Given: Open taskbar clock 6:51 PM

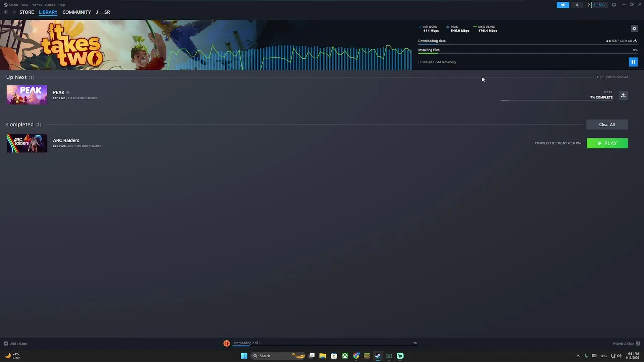Looking at the screenshot, I should (x=633, y=356).
